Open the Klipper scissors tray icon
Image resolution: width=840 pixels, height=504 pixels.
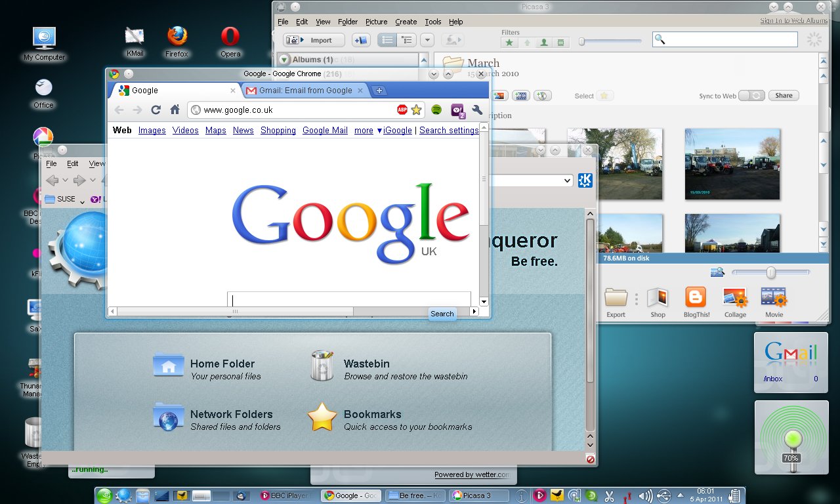coord(609,495)
